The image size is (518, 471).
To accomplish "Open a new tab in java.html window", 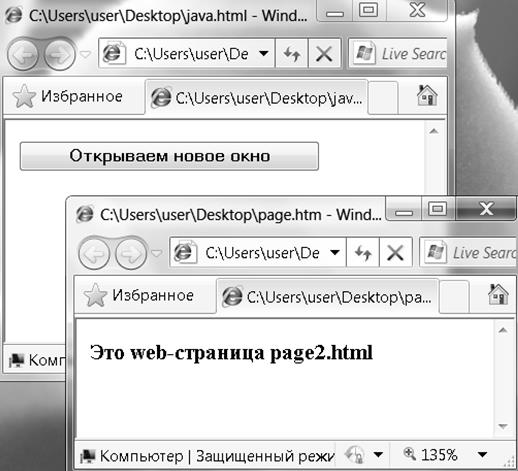I will (x=383, y=98).
